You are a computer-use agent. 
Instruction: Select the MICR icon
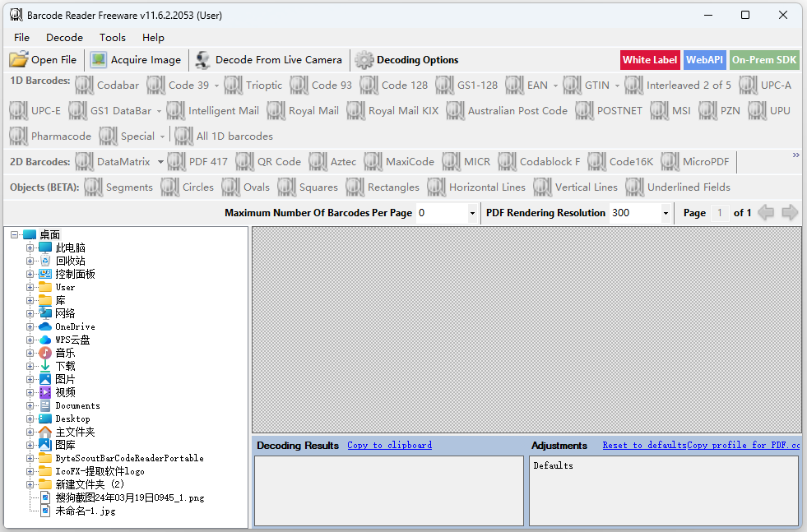pos(452,161)
